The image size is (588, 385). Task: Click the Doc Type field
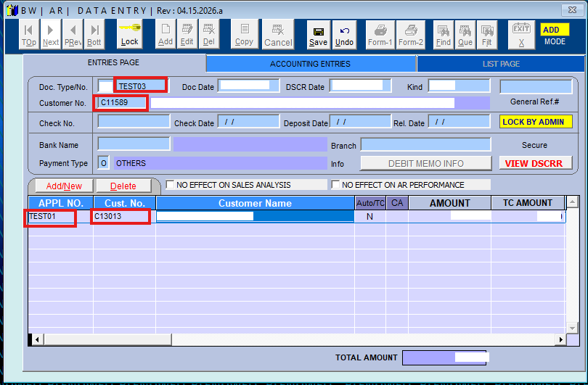105,86
